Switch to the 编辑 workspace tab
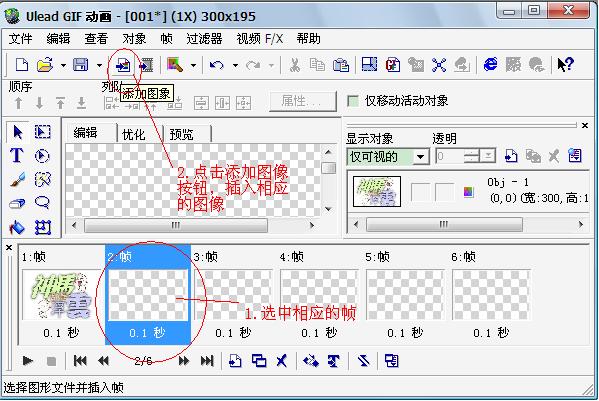This screenshot has width=599, height=401. (86, 133)
